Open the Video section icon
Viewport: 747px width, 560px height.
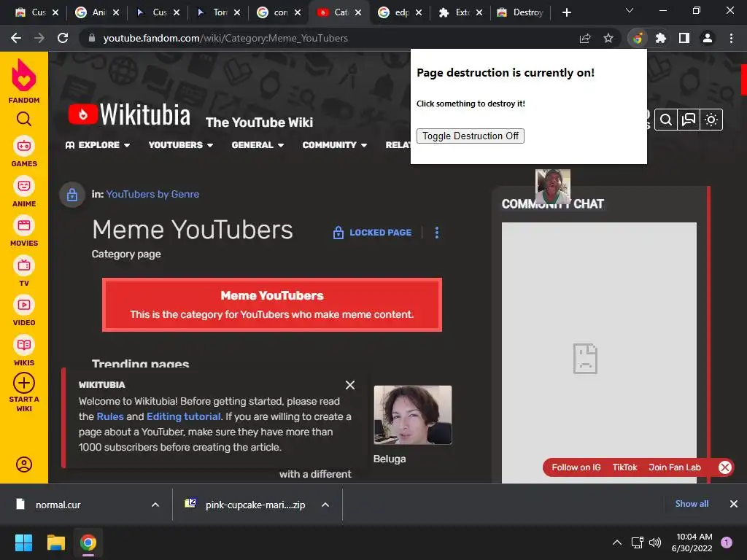[24, 305]
